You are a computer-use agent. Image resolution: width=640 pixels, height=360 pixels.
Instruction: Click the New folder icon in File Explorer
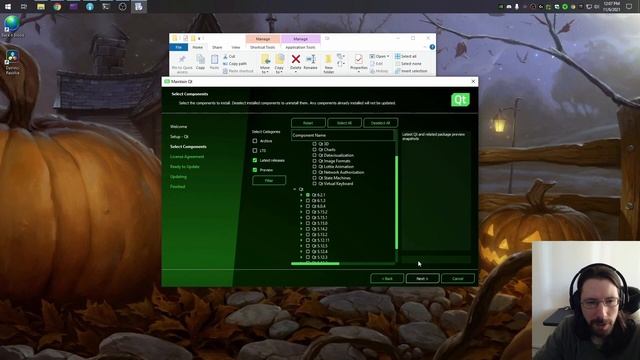coord(328,60)
